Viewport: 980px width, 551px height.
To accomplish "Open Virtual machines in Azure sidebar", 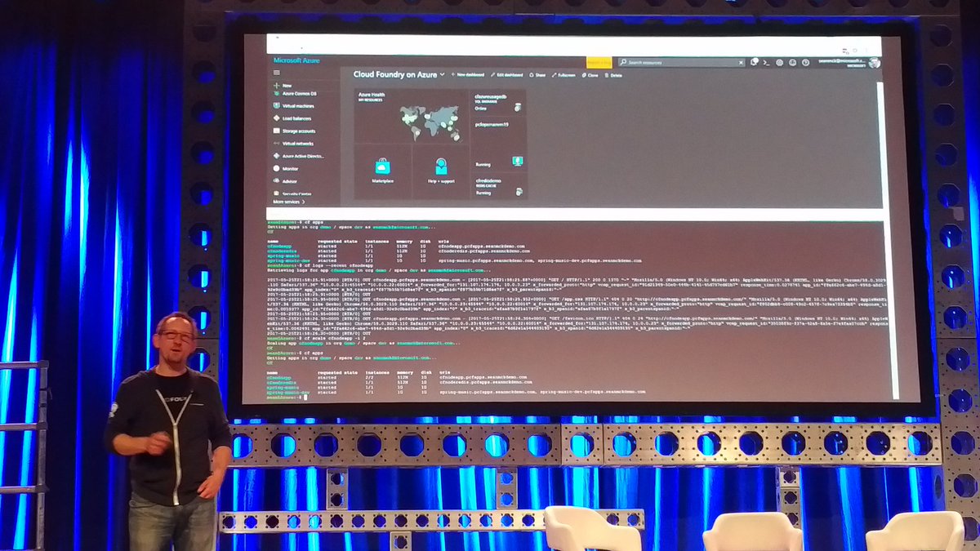I will point(293,106).
